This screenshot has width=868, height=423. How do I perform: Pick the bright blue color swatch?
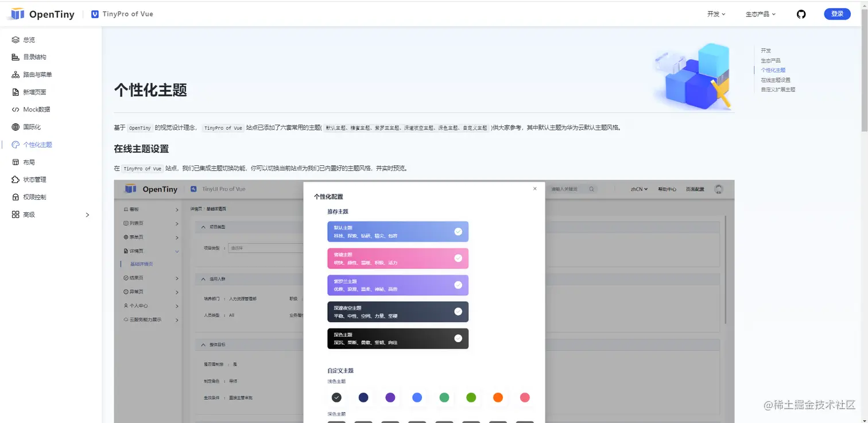coord(417,397)
